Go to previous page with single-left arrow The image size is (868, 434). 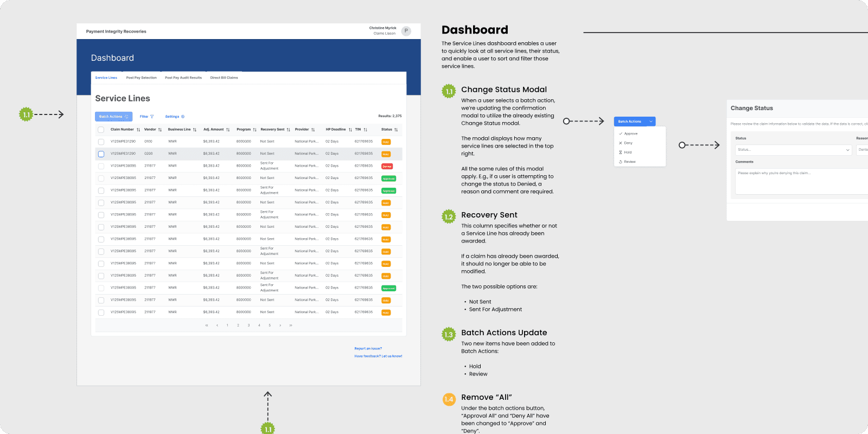pyautogui.click(x=217, y=325)
